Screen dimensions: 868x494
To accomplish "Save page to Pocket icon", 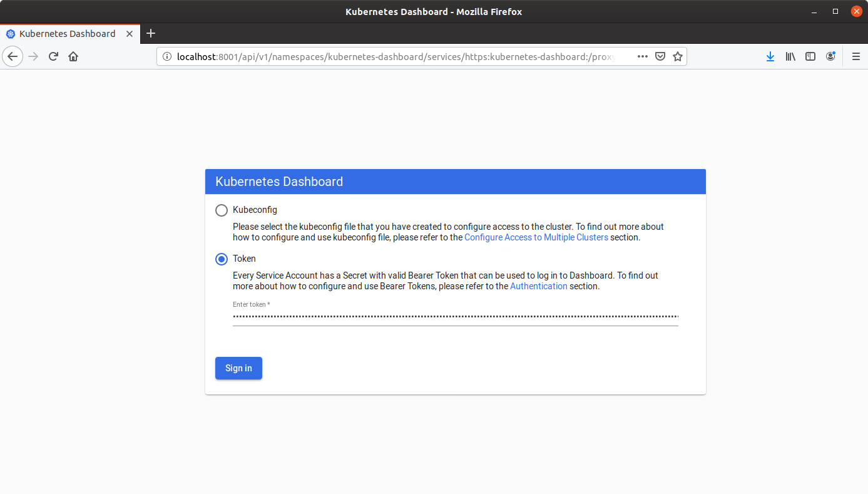I will (660, 56).
